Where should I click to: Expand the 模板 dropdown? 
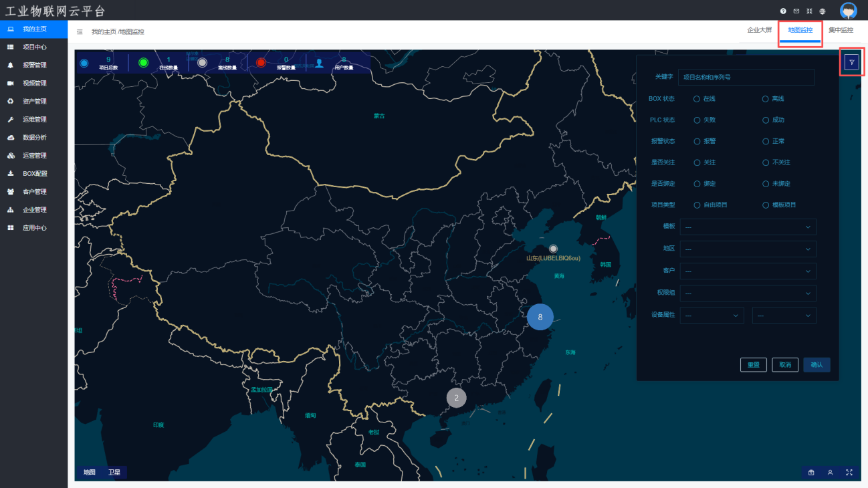(x=748, y=227)
